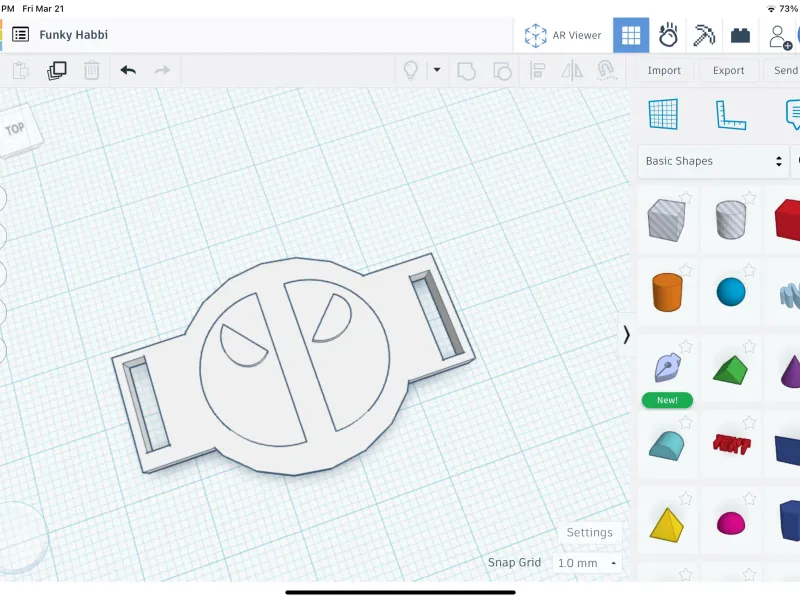
Task: Open the Bricks mode icon
Action: tap(740, 35)
